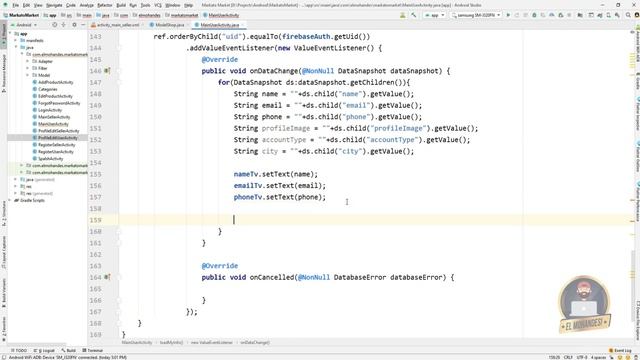Click the collapse-all icon in Project panel
640x360 pixels.
pos(64,25)
